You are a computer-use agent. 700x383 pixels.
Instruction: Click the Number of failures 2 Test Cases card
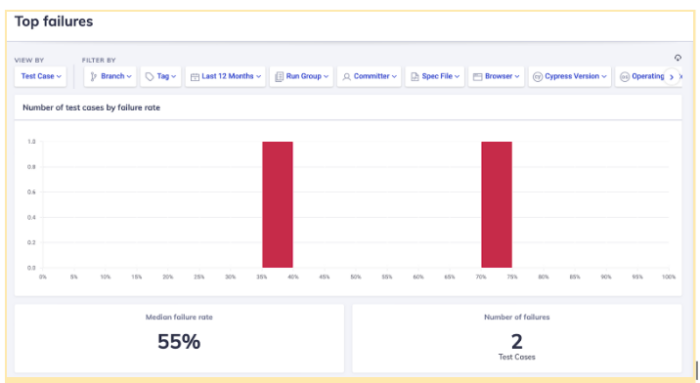[517, 338]
